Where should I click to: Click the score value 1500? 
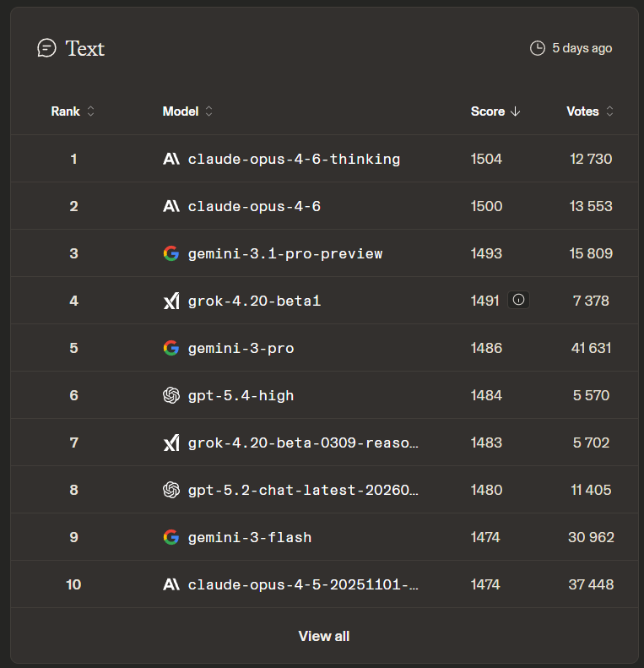coord(486,206)
